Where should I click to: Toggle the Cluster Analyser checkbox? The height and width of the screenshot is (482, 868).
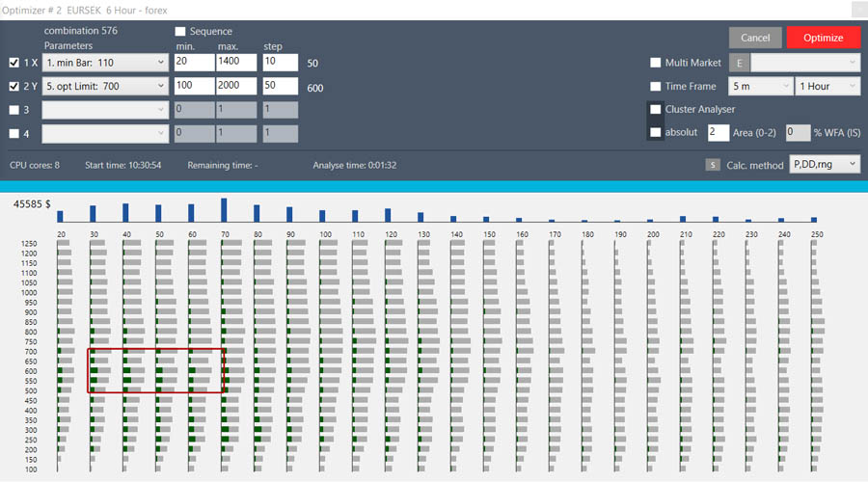pos(656,109)
